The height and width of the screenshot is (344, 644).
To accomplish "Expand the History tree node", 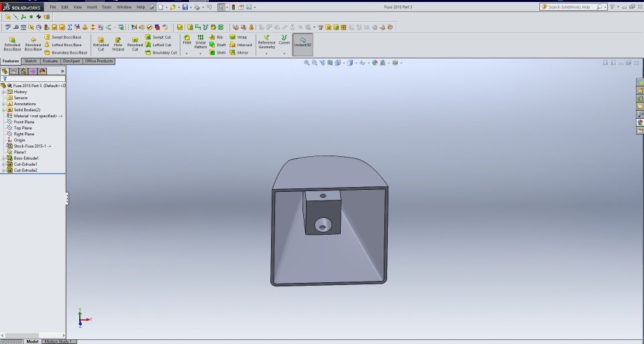I will [x=4, y=92].
